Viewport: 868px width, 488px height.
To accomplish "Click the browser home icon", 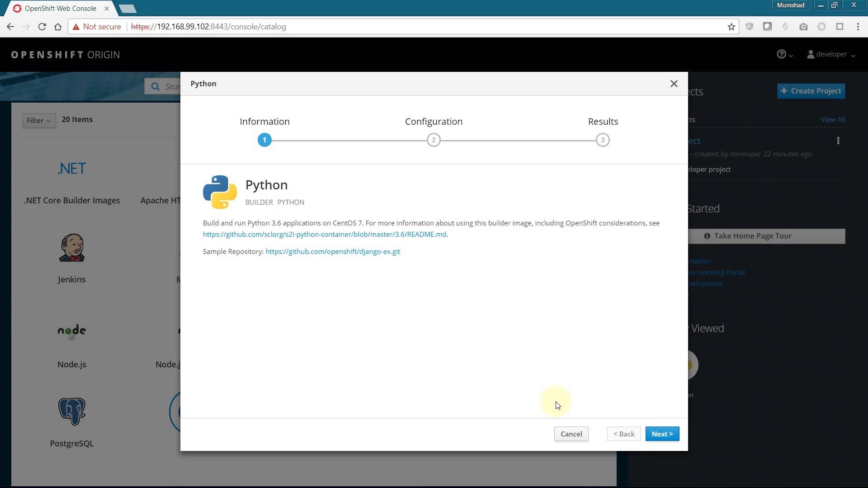I will [58, 27].
